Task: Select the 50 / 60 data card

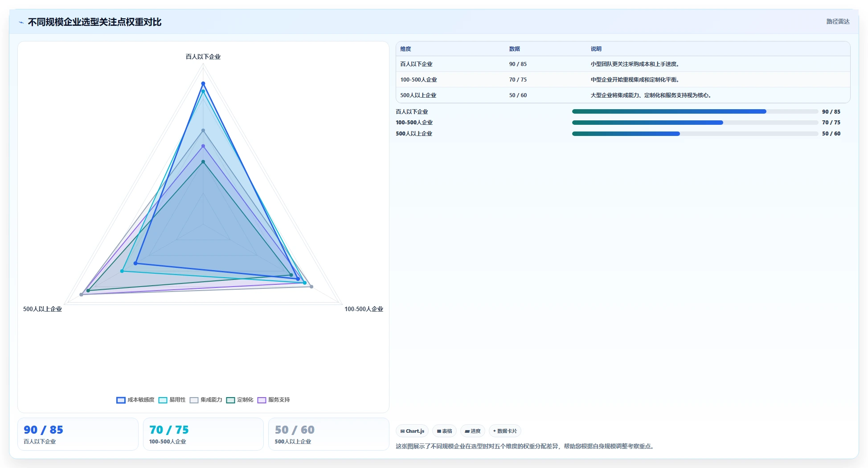Action: 329,434
